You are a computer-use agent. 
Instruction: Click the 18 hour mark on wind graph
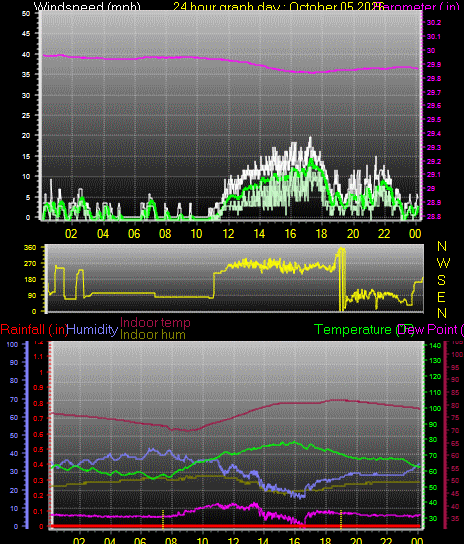pos(322,233)
